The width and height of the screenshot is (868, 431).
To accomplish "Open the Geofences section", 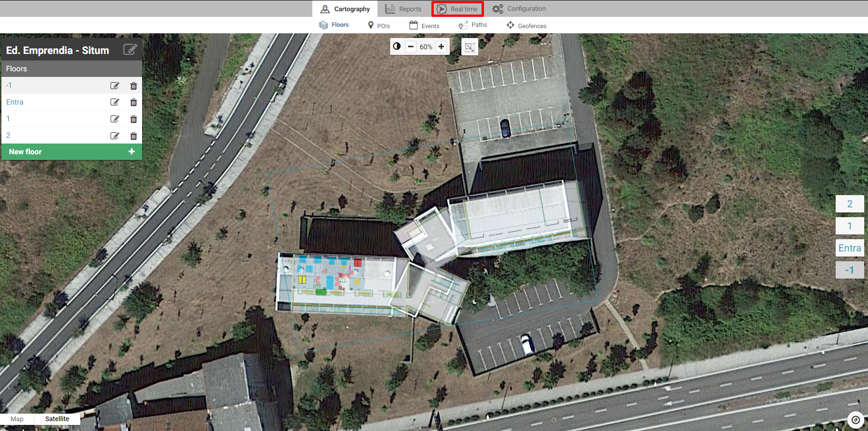I will tap(527, 25).
